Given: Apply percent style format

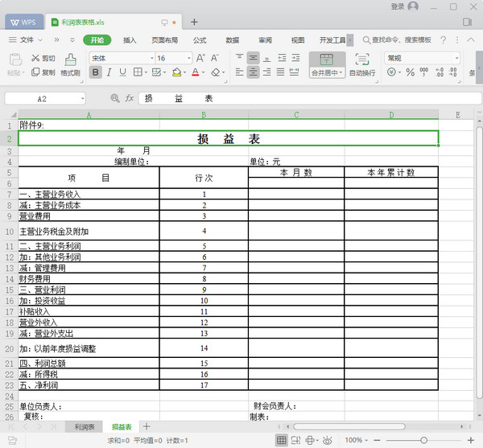Looking at the screenshot, I should pos(410,72).
